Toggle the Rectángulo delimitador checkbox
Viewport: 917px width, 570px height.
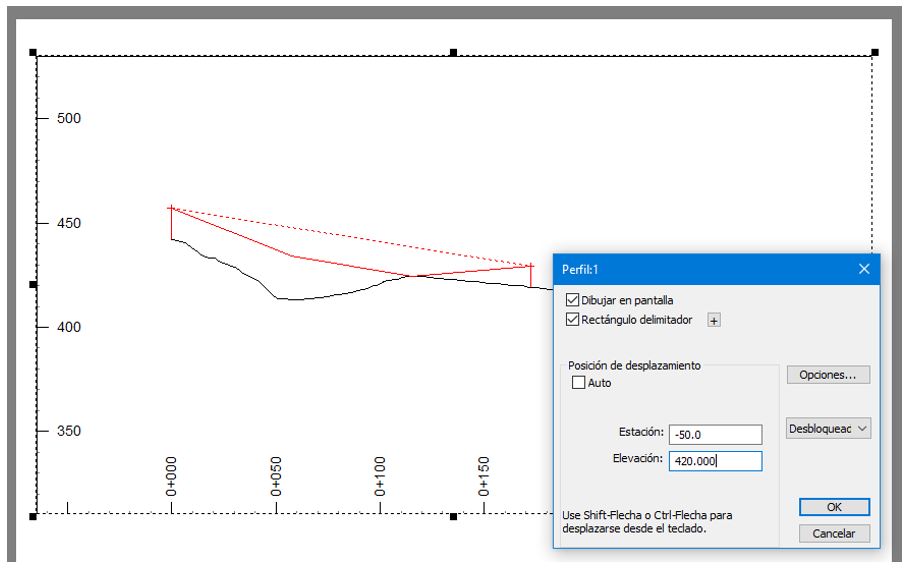click(x=573, y=320)
